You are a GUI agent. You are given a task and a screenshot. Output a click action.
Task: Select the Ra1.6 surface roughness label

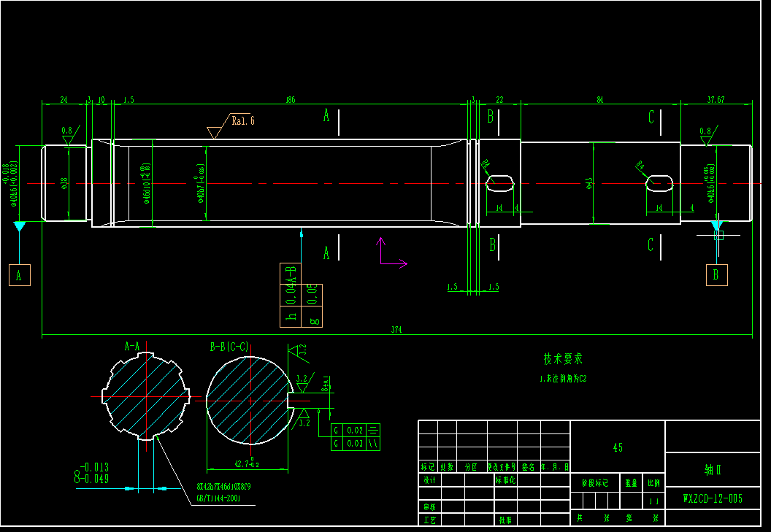pos(243,120)
